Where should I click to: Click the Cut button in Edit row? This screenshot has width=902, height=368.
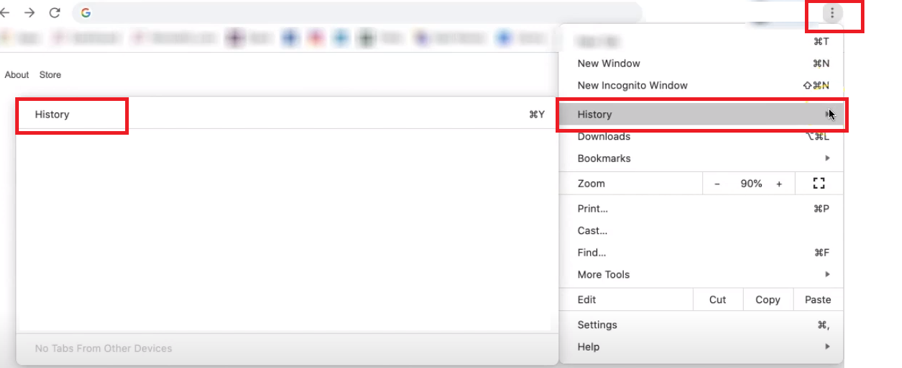tap(717, 300)
